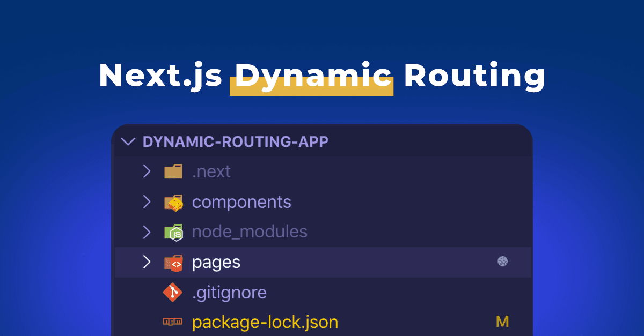Screen dimensions: 644x336
Task: Click the components folder icon
Action: tap(173, 202)
